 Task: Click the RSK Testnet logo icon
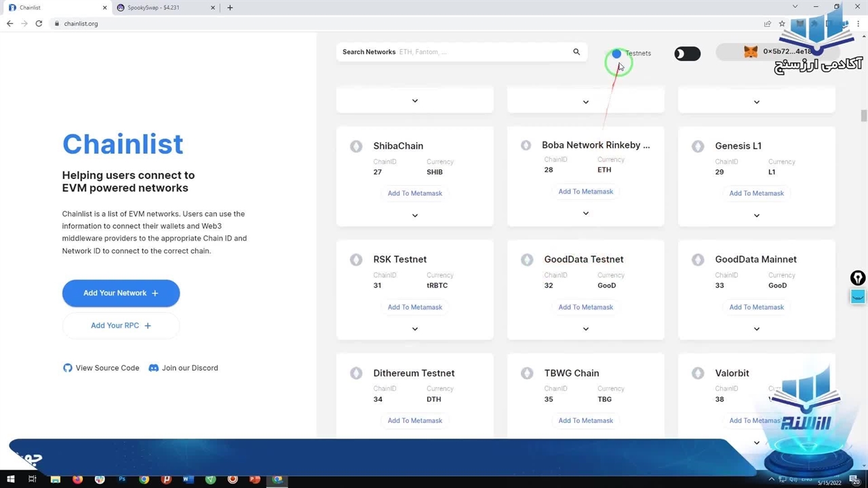tap(356, 260)
